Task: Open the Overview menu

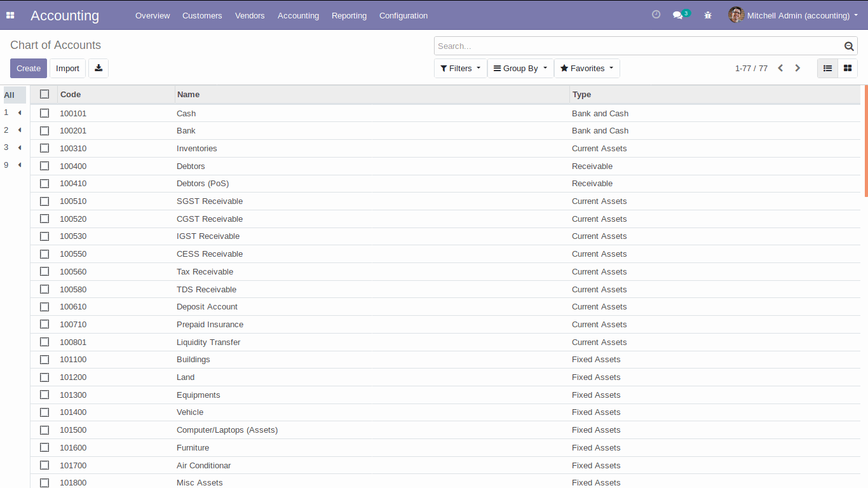Action: pyautogui.click(x=153, y=15)
